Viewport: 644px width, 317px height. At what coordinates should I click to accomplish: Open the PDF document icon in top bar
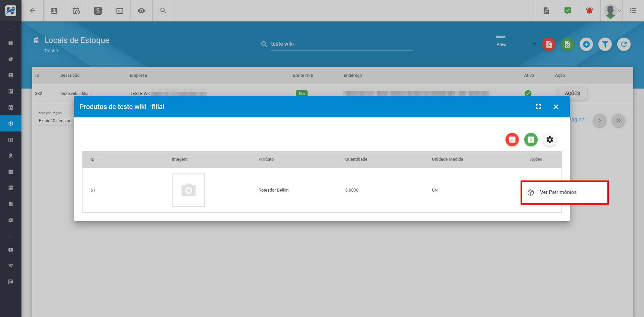546,11
